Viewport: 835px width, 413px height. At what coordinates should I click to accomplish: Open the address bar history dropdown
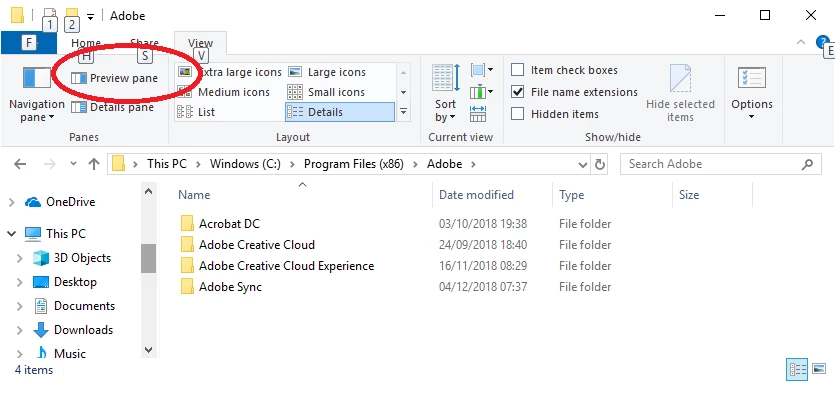pyautogui.click(x=583, y=164)
